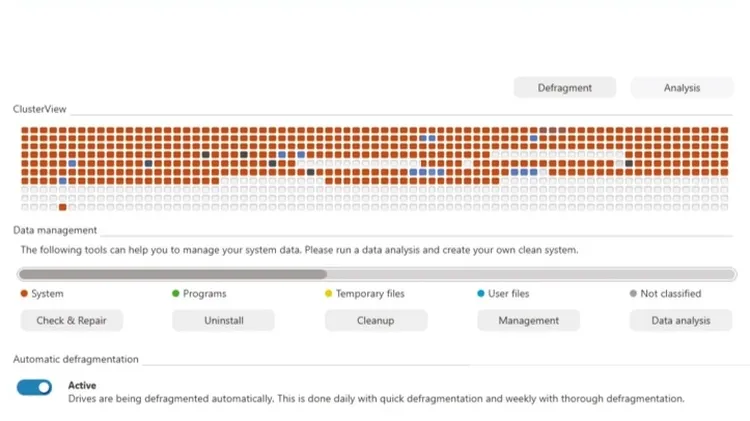The height and width of the screenshot is (421, 750).
Task: Click the blue User files legend dot
Action: pos(480,294)
